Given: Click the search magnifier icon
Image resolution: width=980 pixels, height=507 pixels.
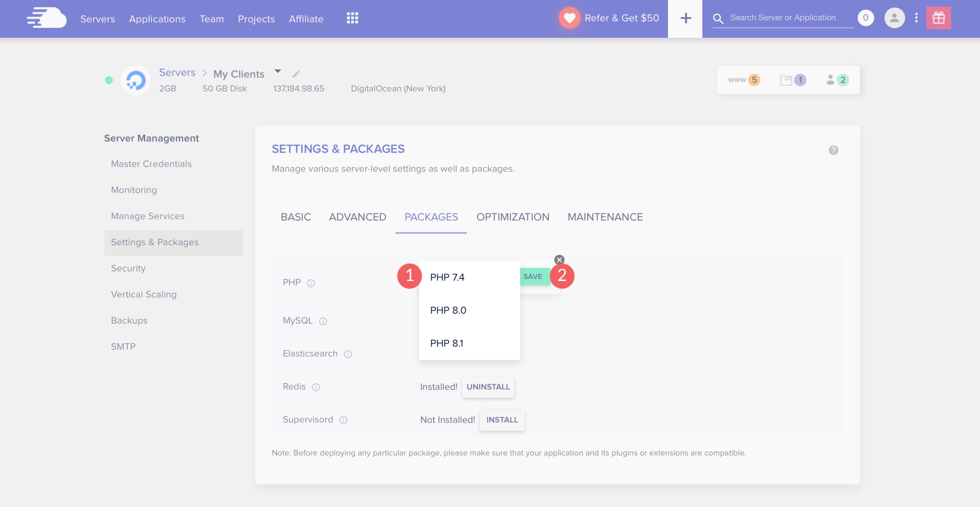Looking at the screenshot, I should click(718, 18).
